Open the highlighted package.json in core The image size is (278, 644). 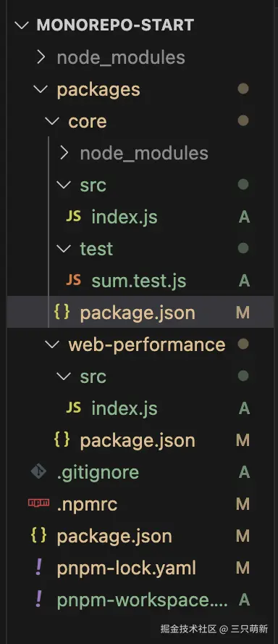[x=138, y=313]
